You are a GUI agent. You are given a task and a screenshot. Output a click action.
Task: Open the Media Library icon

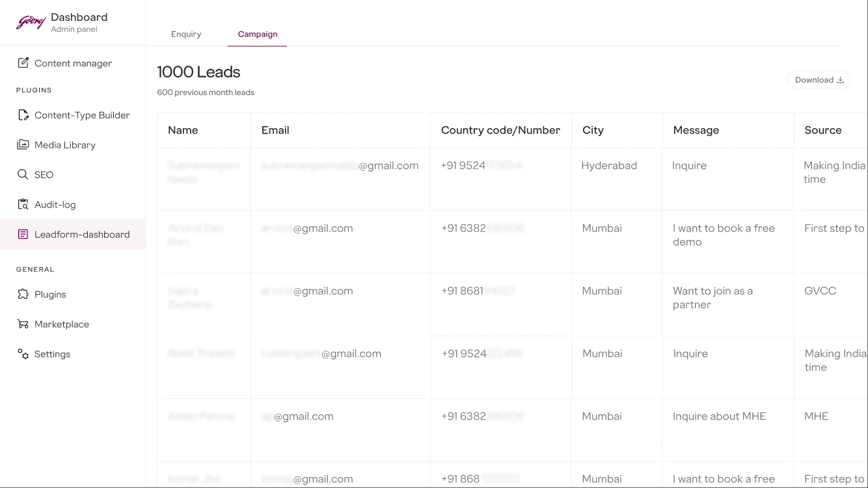[23, 144]
